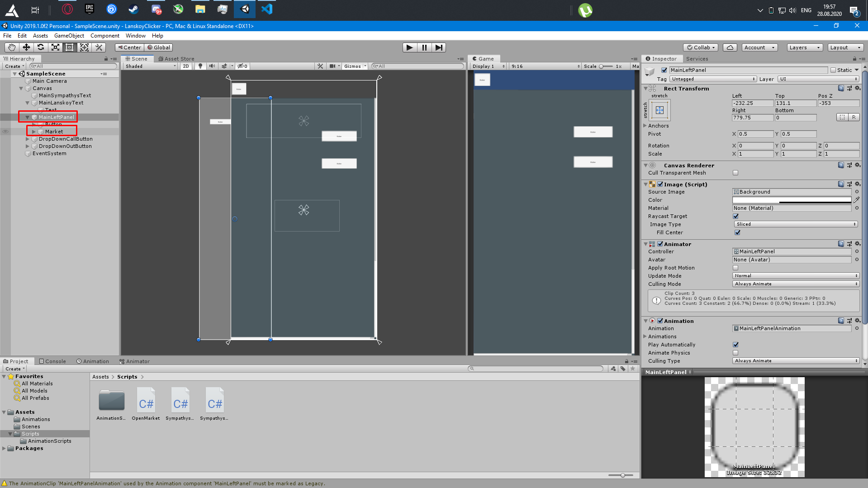Image resolution: width=868 pixels, height=488 pixels.
Task: Click the Pause button
Action: 424,47
